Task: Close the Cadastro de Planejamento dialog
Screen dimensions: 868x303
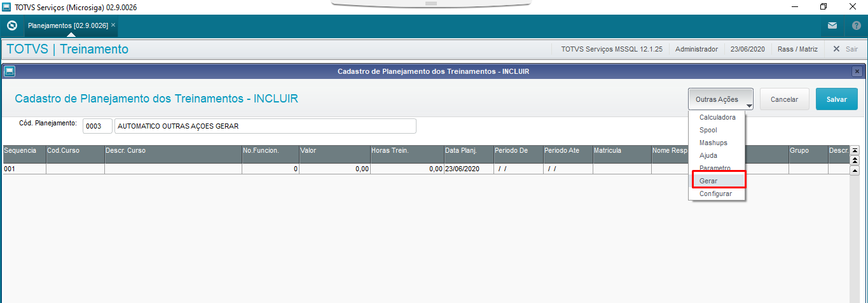Action: (x=857, y=71)
